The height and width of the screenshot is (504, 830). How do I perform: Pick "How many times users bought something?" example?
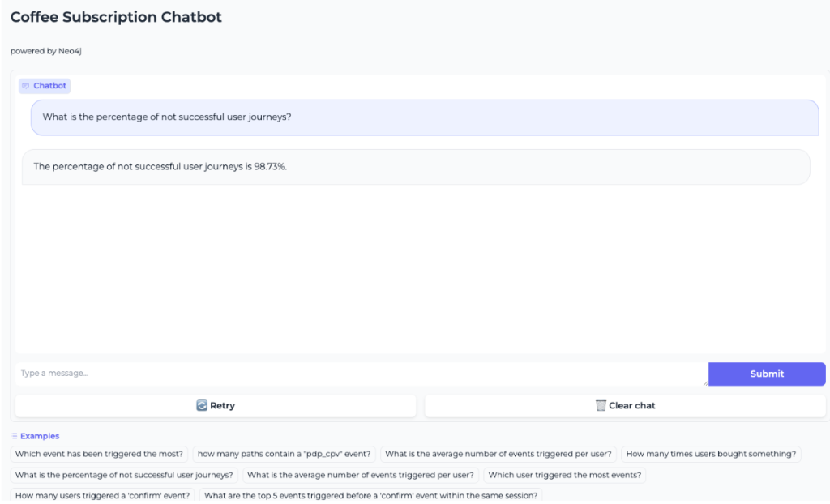711,454
